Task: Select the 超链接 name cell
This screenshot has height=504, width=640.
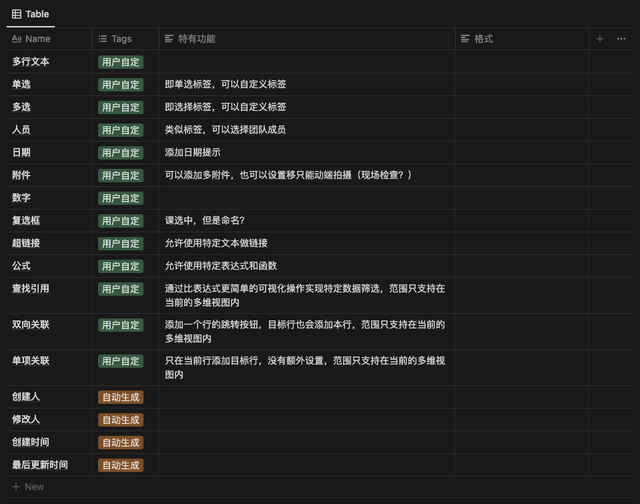Action: tap(49, 243)
